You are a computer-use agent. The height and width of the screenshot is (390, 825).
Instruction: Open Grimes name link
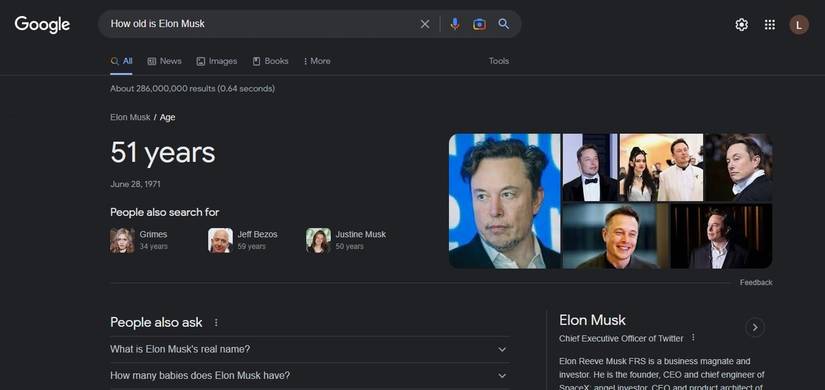pos(153,234)
